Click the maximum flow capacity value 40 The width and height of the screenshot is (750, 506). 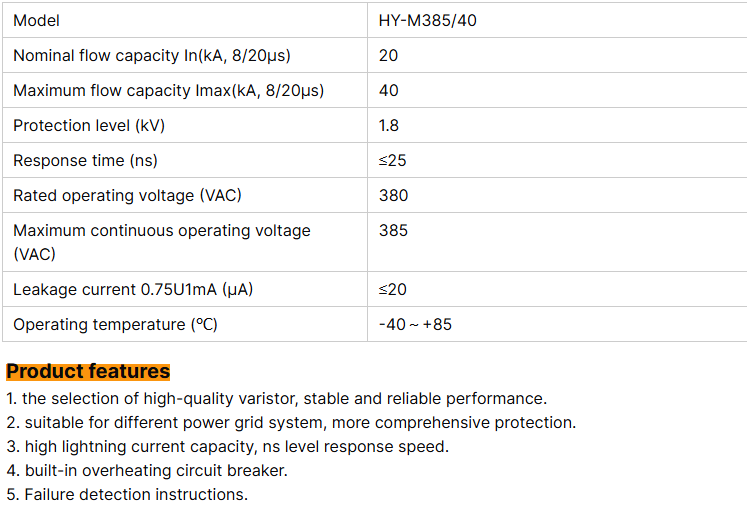(388, 91)
